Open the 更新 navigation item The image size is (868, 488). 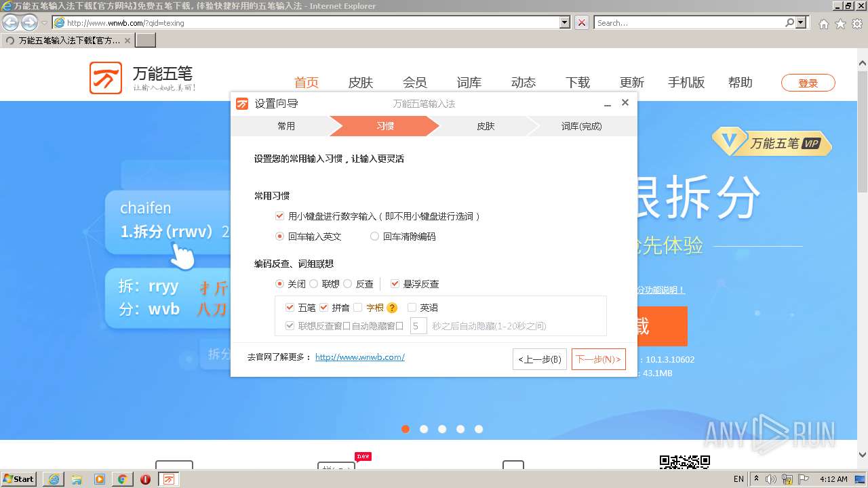click(631, 83)
